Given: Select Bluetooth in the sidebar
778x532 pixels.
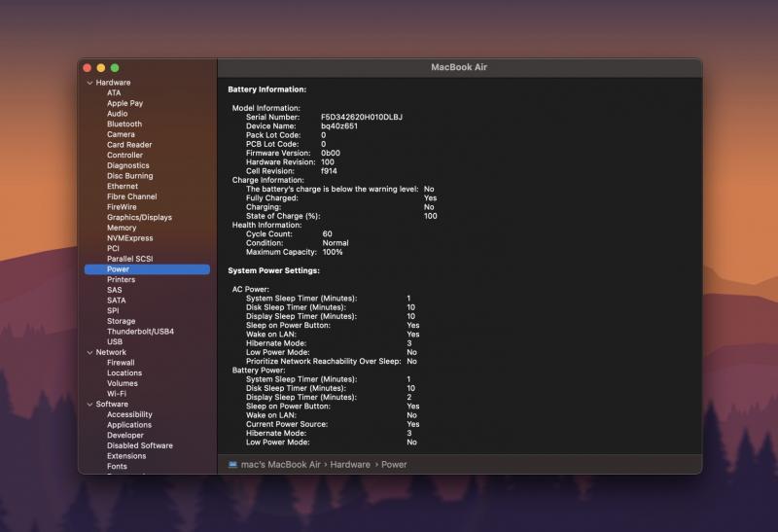Looking at the screenshot, I should tap(124, 124).
